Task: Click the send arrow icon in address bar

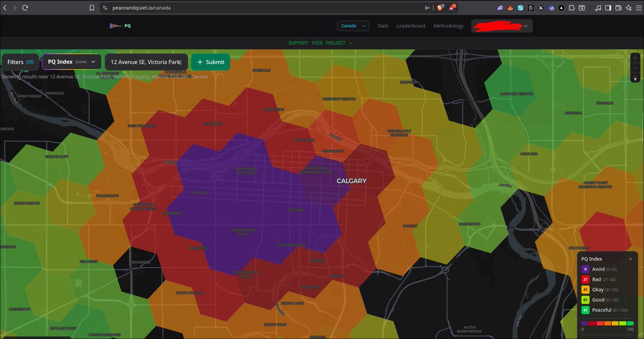Action: 427,8
